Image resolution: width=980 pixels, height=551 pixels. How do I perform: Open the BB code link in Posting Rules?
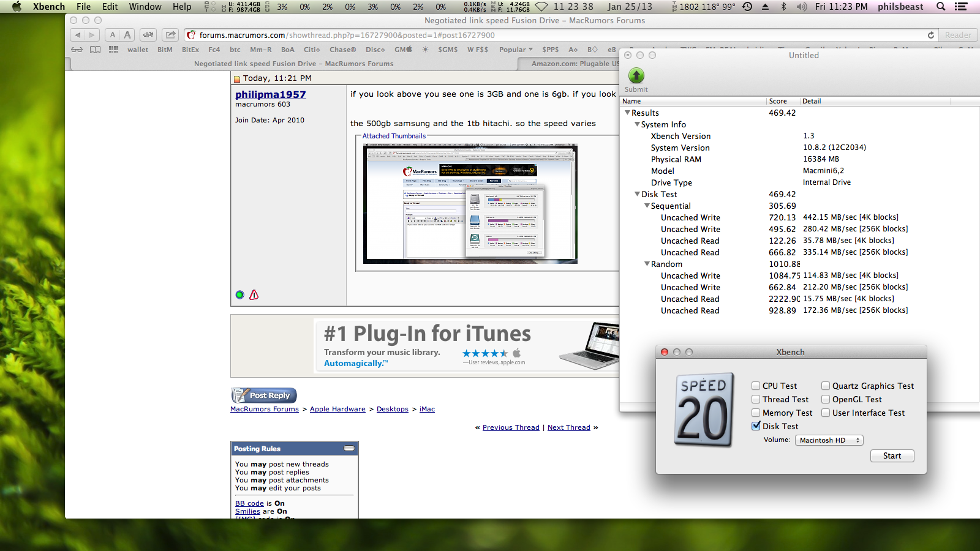[249, 503]
